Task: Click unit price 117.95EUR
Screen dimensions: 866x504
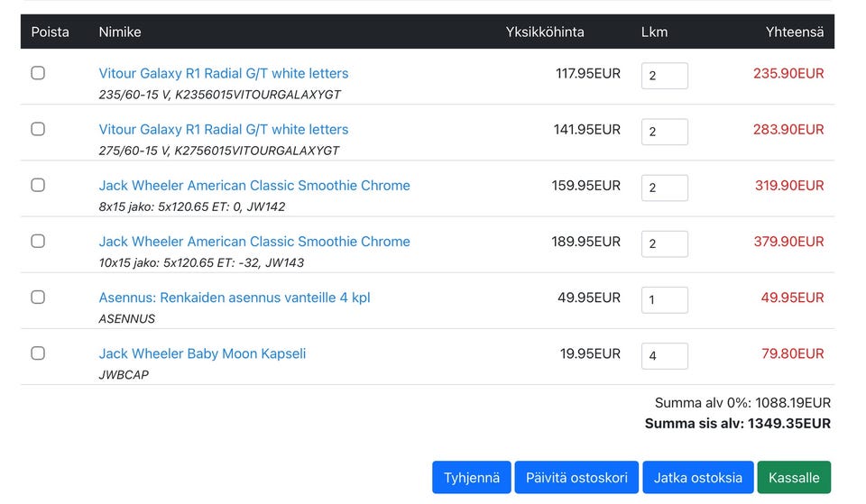Action: pyautogui.click(x=588, y=73)
